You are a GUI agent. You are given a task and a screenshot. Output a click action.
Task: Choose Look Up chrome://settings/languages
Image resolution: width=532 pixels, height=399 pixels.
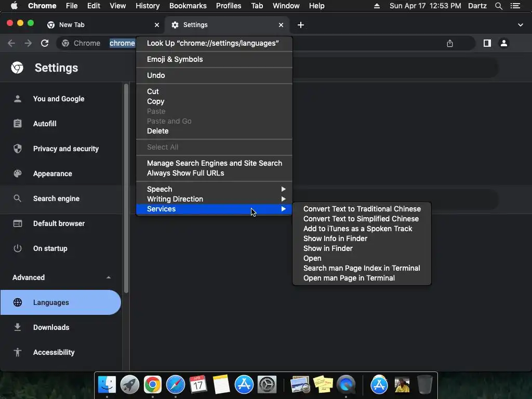(214, 43)
